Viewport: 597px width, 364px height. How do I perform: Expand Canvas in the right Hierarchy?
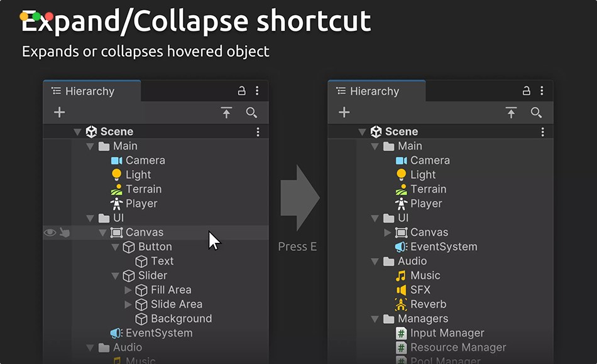388,232
